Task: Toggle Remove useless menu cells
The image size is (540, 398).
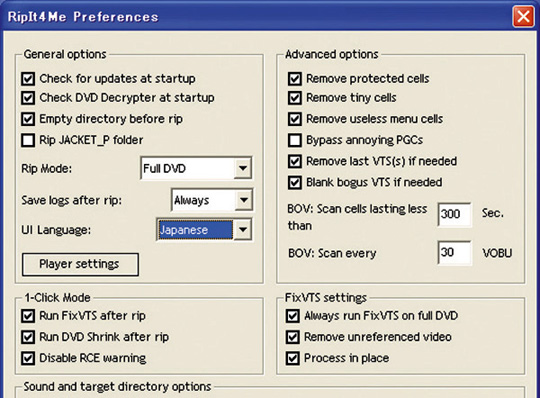Action: pyautogui.click(x=295, y=119)
